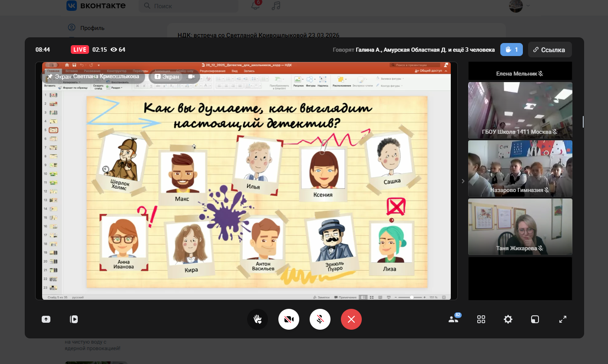Leave the call with red button

click(x=351, y=320)
